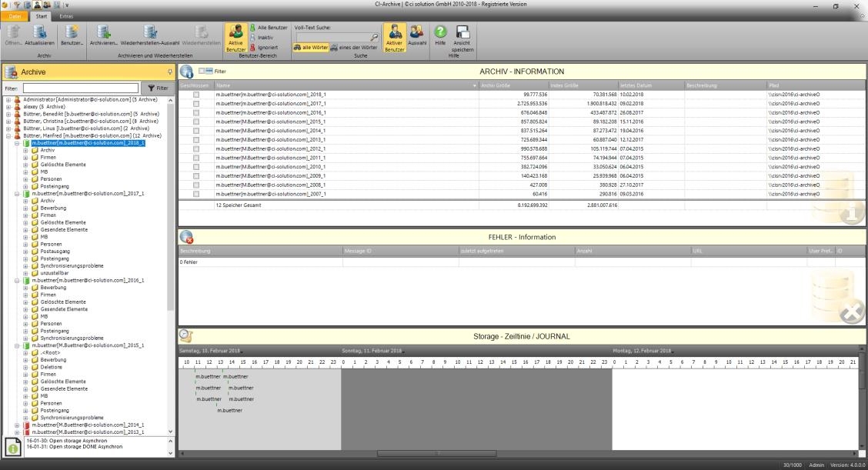
Task: Show Ignoriert users
Action: click(264, 48)
